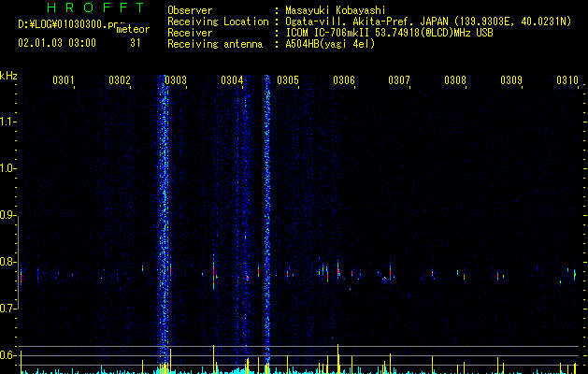Click the date stamp 02.01.03 03:00
The height and width of the screenshot is (374, 588).
pos(57,43)
